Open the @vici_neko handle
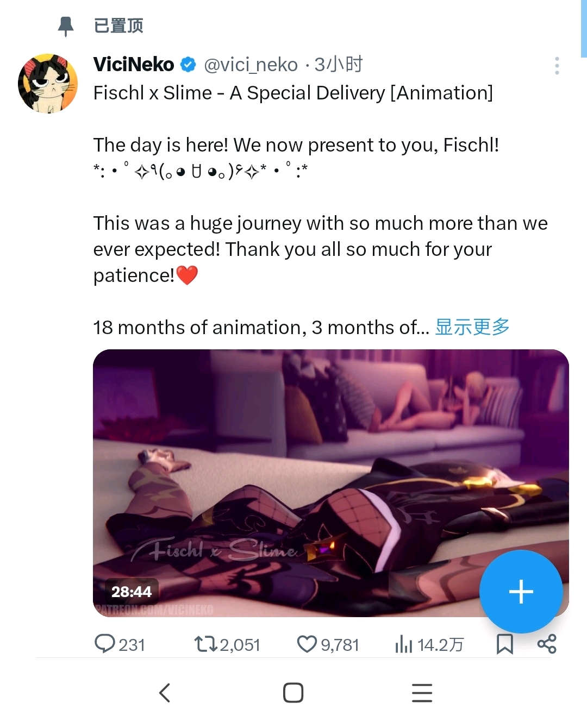The width and height of the screenshot is (587, 728). pos(251,65)
